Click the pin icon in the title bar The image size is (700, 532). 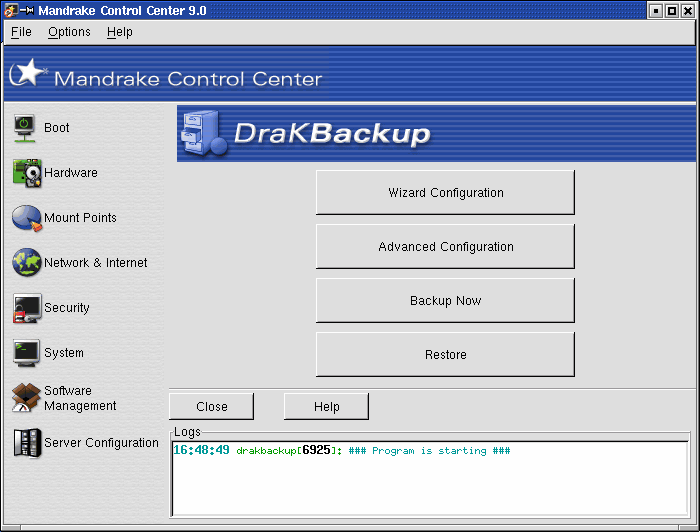[27, 10]
